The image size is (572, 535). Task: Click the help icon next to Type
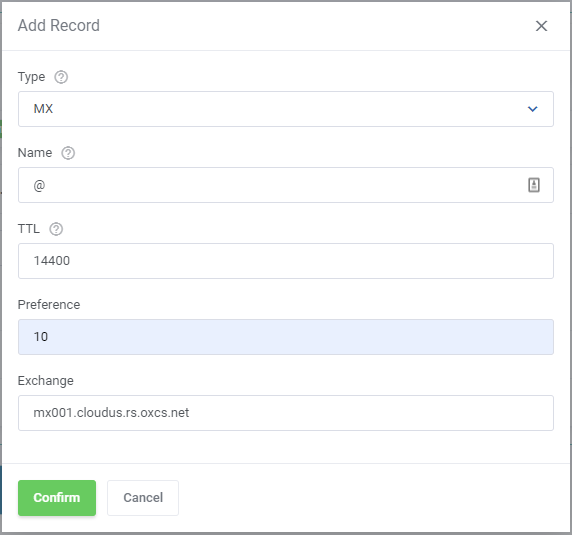61,77
